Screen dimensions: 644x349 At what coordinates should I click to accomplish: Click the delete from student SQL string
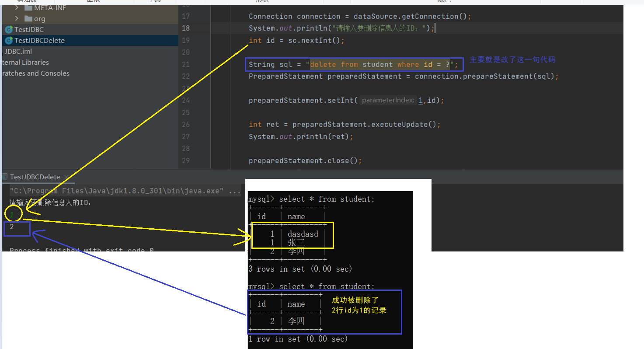[x=380, y=64]
